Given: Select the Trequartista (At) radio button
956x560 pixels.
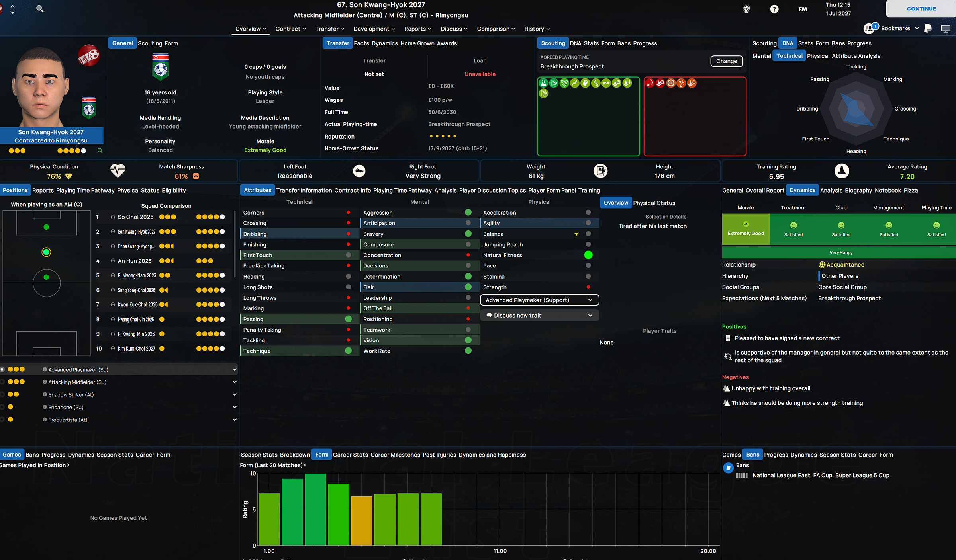Looking at the screenshot, I should pyautogui.click(x=2, y=420).
